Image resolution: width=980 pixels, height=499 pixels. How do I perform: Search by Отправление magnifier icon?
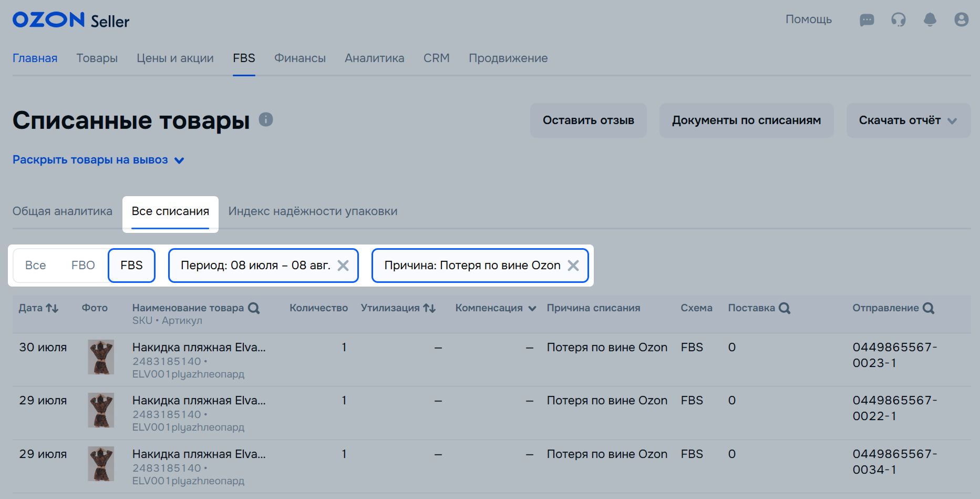tap(929, 308)
